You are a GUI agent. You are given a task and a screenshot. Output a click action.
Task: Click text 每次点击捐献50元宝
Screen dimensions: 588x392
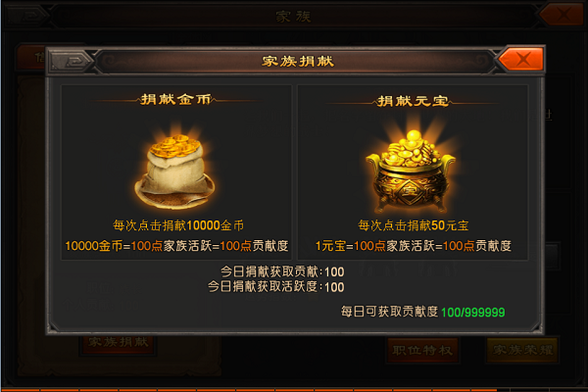point(414,225)
